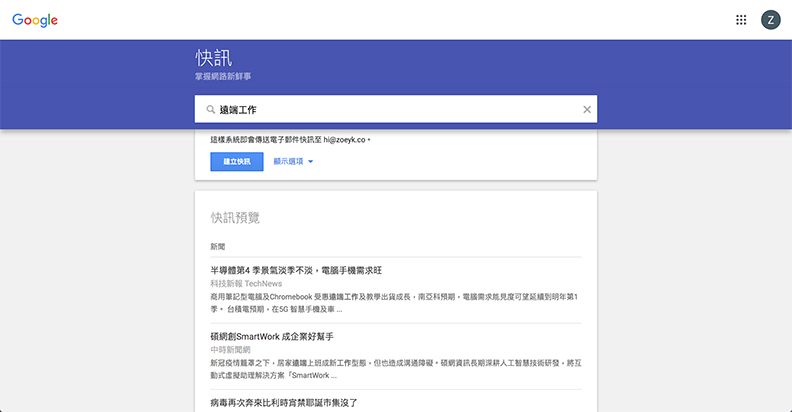
Task: Click the magnifier icon in search box
Action: [210, 109]
